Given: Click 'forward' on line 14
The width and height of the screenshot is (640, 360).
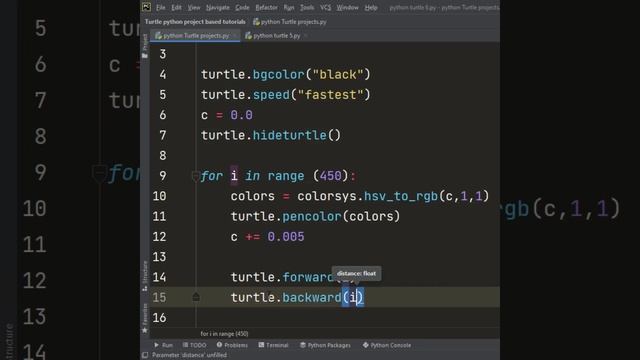Looking at the screenshot, I should point(309,277).
